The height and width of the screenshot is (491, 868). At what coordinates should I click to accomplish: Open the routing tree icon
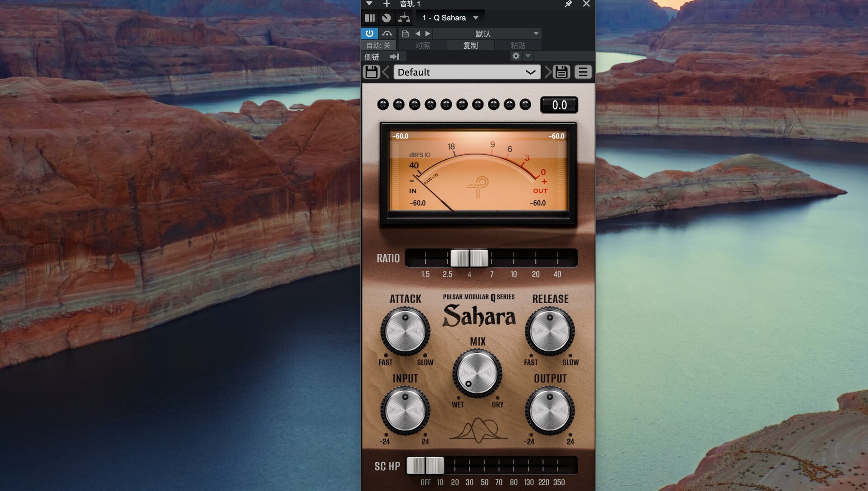pos(404,18)
